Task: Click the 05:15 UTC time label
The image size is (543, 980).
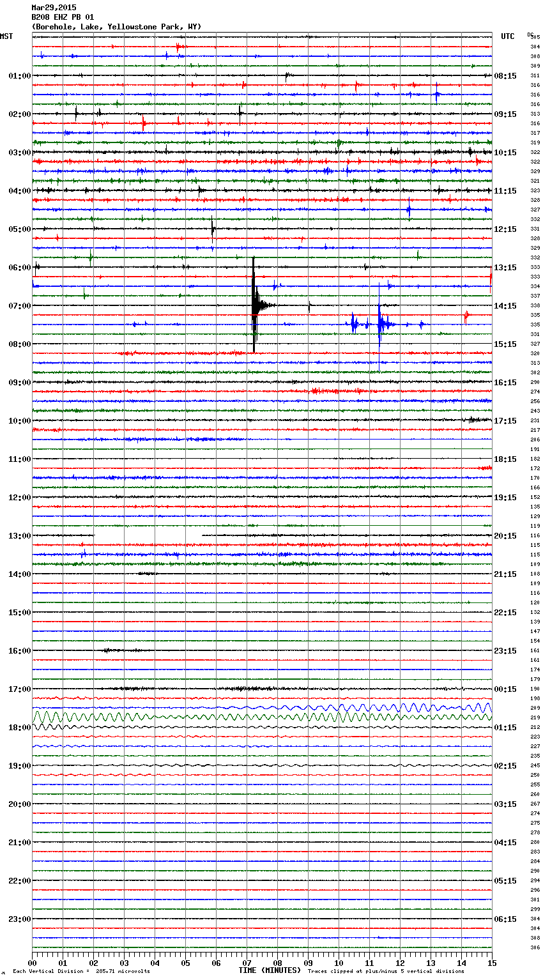Action: pyautogui.click(x=505, y=881)
